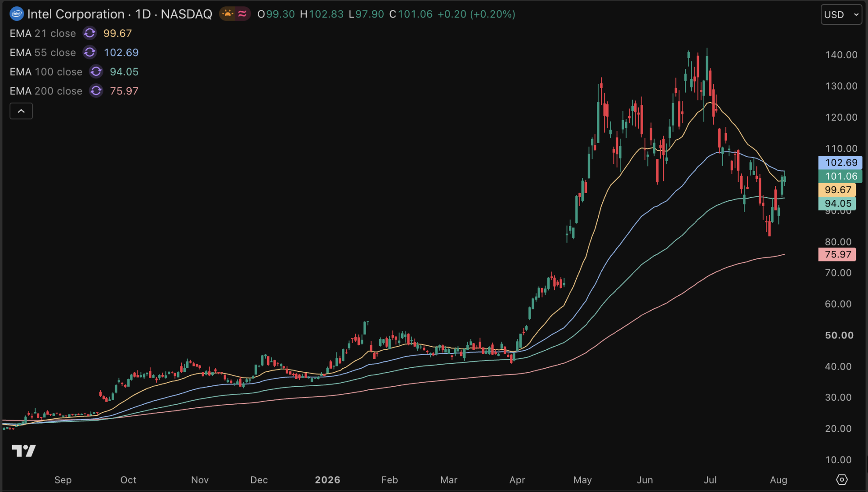Click the pink approximate-data status icon
This screenshot has height=492, width=868.
pos(242,14)
